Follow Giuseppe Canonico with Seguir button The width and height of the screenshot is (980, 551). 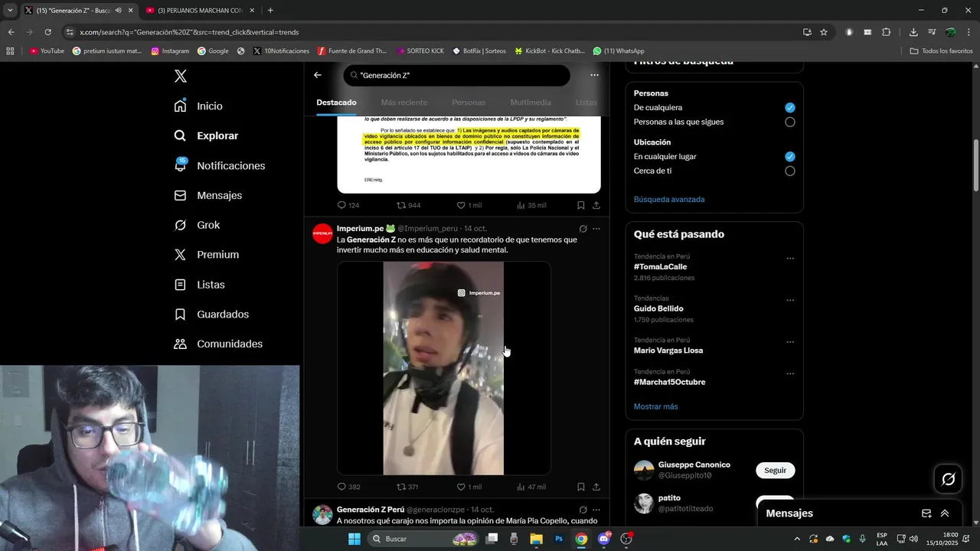pos(775,470)
